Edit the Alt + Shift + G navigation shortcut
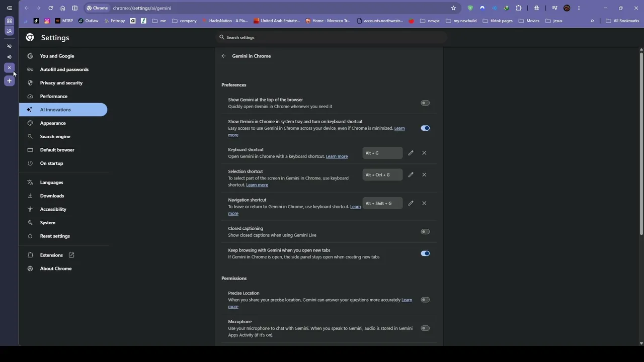The height and width of the screenshot is (362, 644). [411, 203]
